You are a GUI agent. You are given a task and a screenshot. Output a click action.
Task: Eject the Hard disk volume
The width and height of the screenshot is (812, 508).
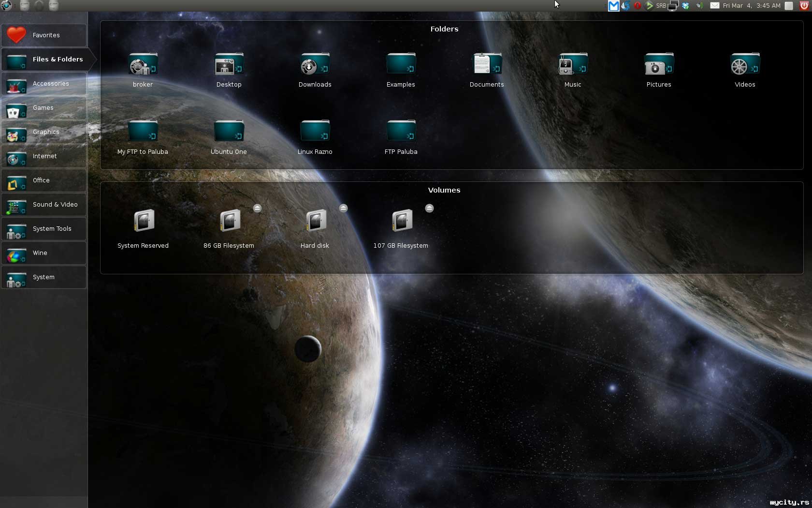pyautogui.click(x=343, y=208)
